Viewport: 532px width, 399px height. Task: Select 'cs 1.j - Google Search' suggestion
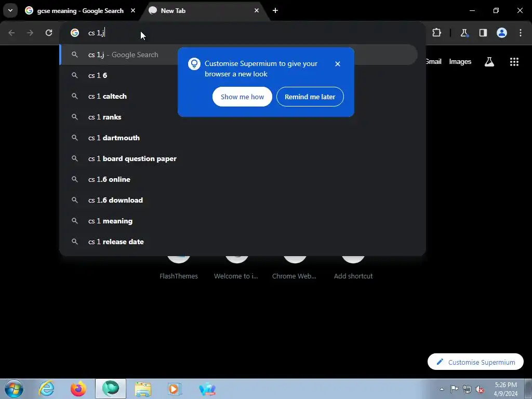point(238,55)
